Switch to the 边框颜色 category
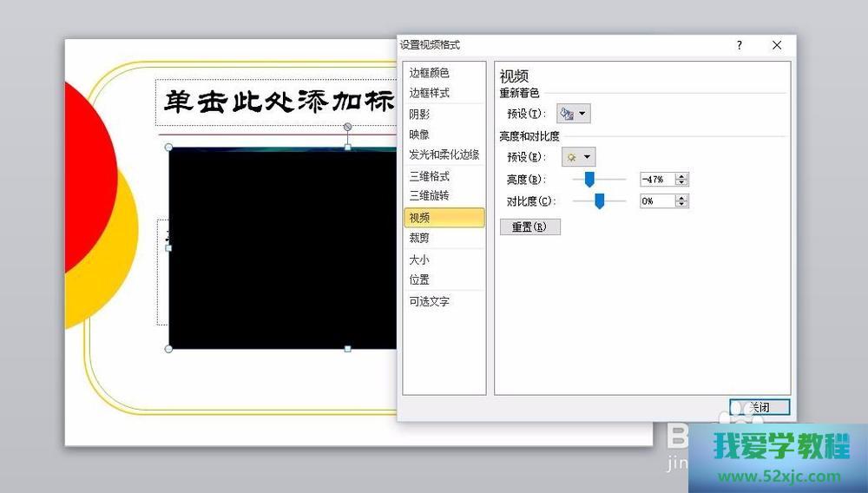This screenshot has height=493, width=868. coord(430,73)
